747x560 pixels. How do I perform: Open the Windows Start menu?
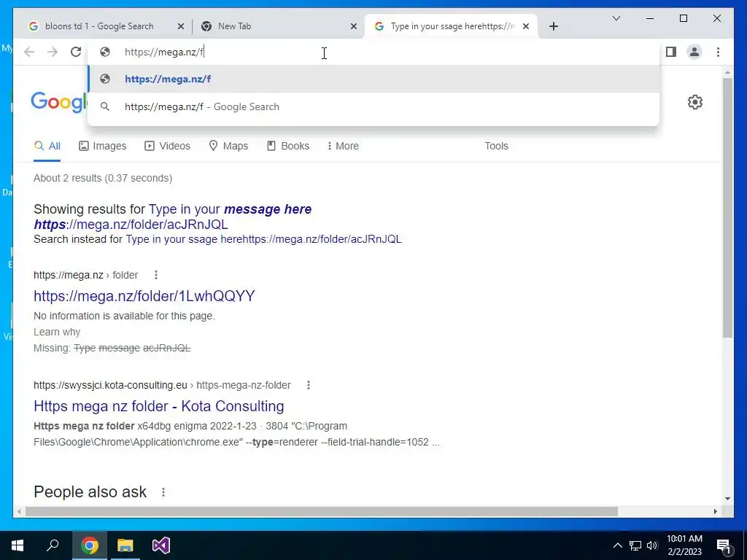click(18, 545)
